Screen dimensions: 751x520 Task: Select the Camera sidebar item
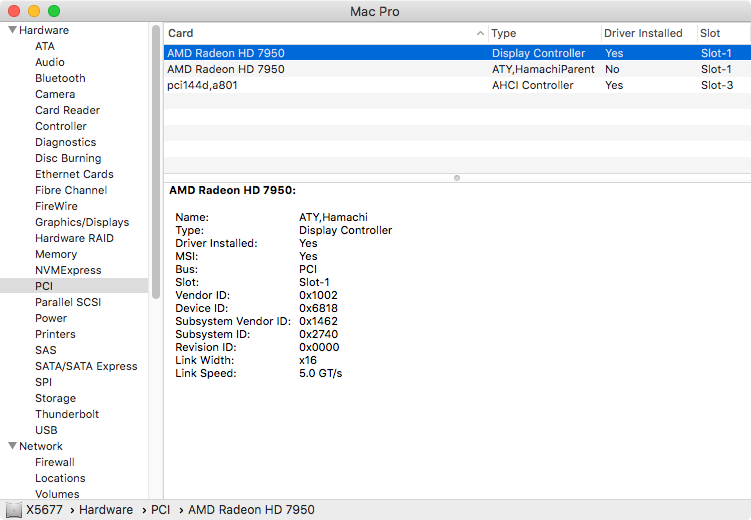click(55, 94)
